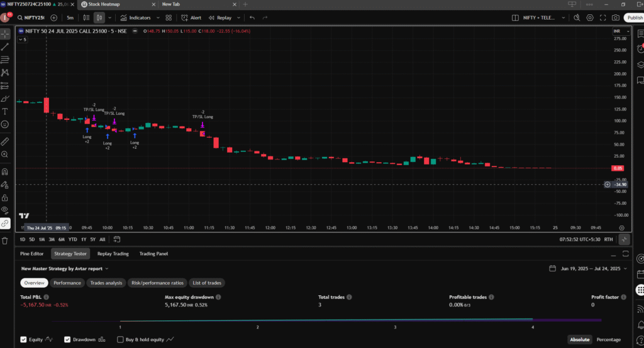Select the trend line drawing tool

pos(5,47)
